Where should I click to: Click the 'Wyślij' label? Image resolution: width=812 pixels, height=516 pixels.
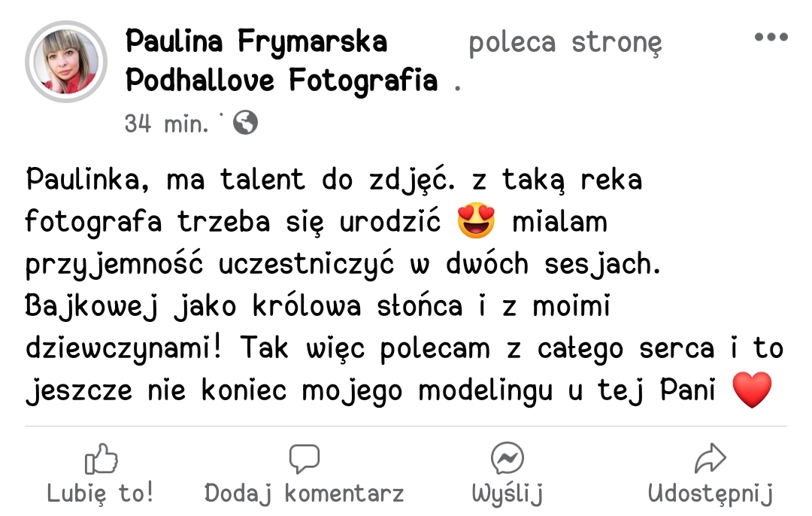click(x=507, y=493)
